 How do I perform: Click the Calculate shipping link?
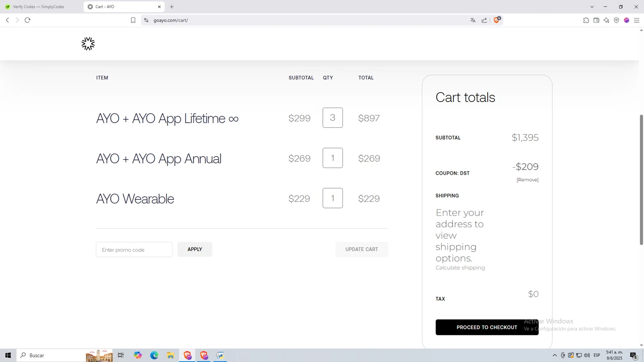click(x=460, y=268)
